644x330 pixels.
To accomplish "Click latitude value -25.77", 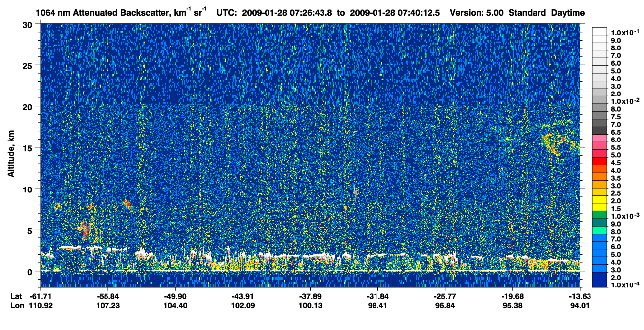I will click(x=445, y=296).
